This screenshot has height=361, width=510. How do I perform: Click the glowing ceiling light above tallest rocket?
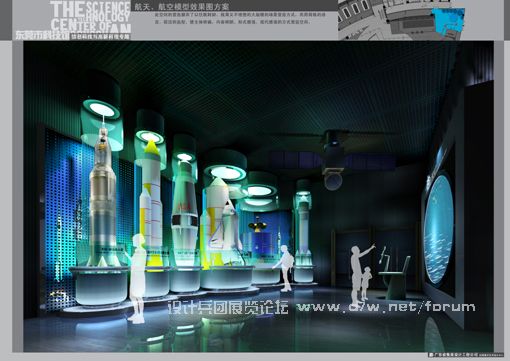click(x=102, y=109)
